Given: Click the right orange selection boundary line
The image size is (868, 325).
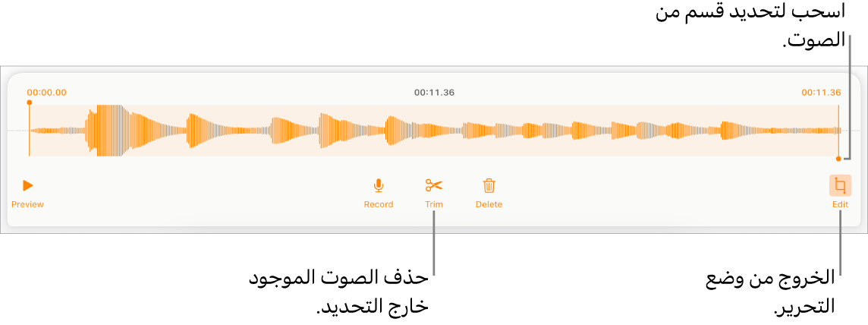Looking at the screenshot, I should pos(838,131).
